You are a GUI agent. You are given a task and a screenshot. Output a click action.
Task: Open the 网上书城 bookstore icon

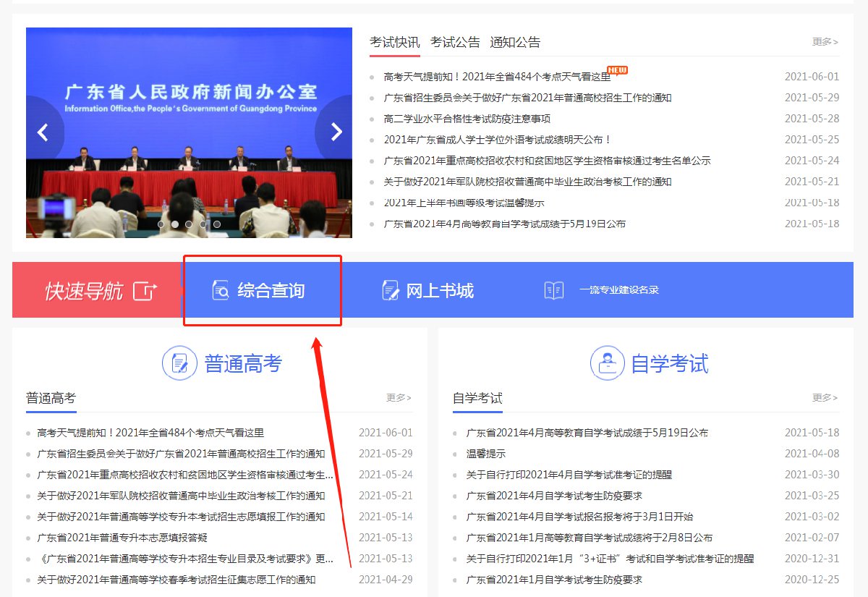(391, 290)
